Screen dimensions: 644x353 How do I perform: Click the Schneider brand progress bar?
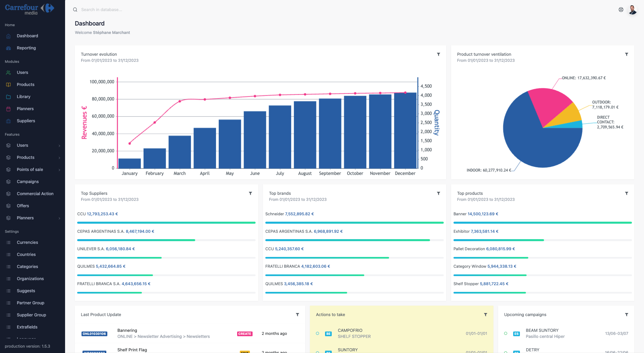[x=355, y=223]
